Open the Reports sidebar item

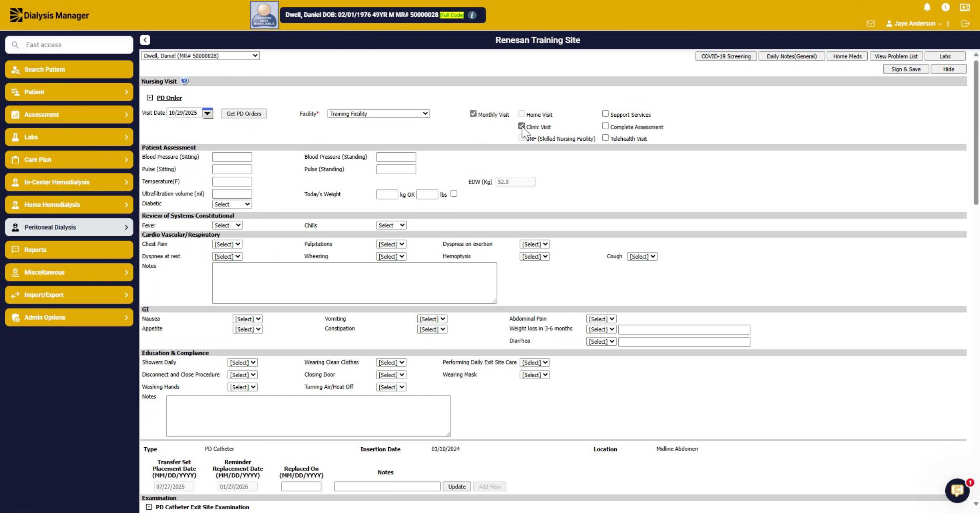click(69, 250)
